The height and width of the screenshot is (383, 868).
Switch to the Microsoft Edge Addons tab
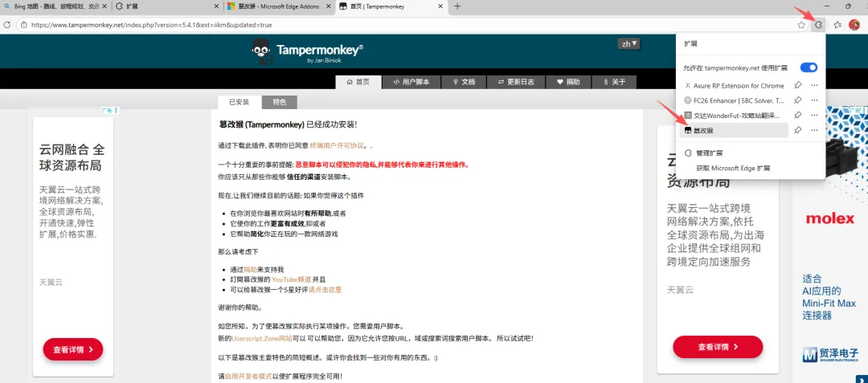click(280, 6)
